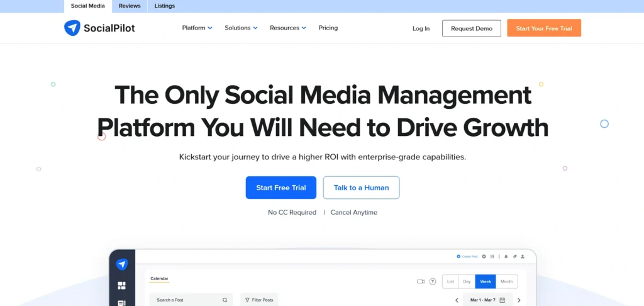The height and width of the screenshot is (306, 644).
Task: Click the SocialPilot logo in header
Action: [x=99, y=28]
